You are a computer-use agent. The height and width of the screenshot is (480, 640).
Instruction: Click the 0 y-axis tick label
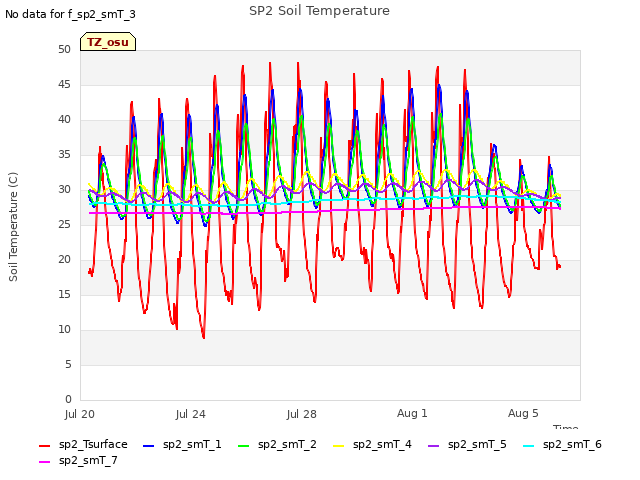(68, 399)
